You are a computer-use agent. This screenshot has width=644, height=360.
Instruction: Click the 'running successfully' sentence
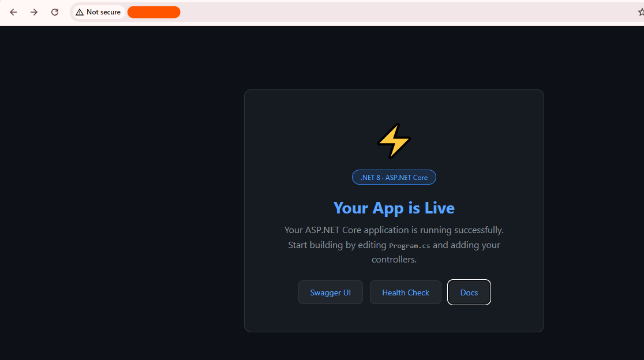[x=394, y=230]
